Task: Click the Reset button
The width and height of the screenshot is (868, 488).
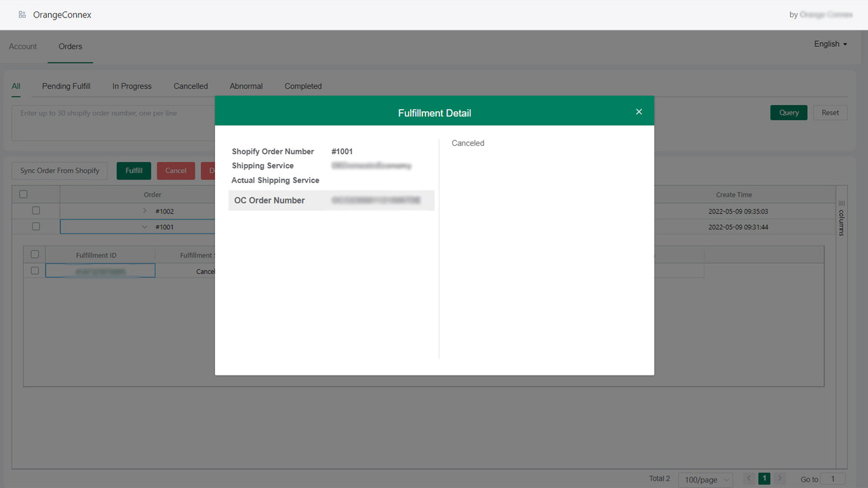Action: (830, 112)
